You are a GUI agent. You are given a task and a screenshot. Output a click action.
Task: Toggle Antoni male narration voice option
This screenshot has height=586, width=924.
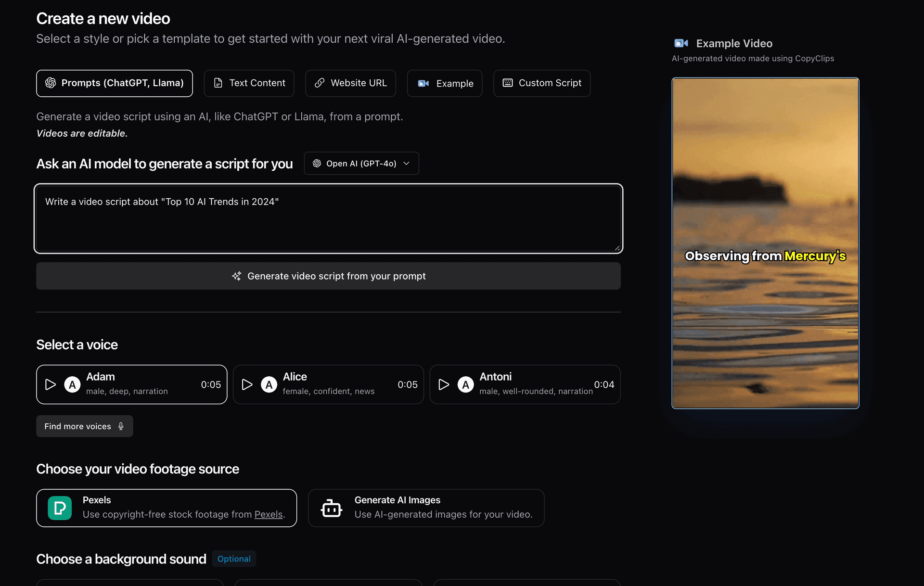525,384
